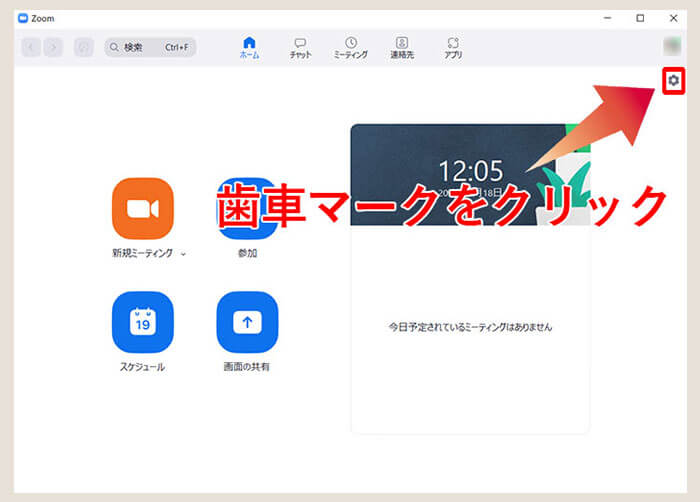Expand the New Meeting (新規ミーティング) dropdown arrow

183,254
